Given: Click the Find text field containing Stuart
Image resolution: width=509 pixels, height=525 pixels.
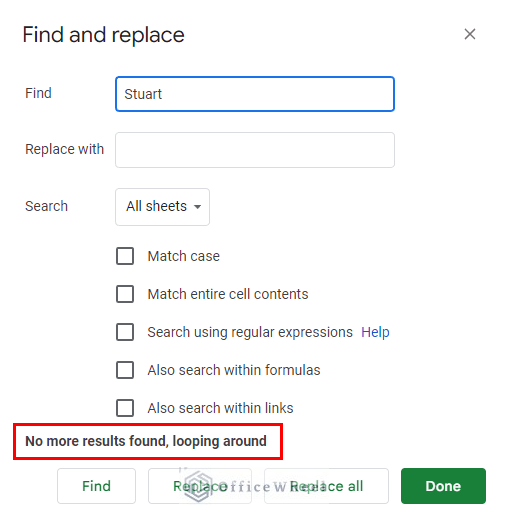Looking at the screenshot, I should pos(255,94).
